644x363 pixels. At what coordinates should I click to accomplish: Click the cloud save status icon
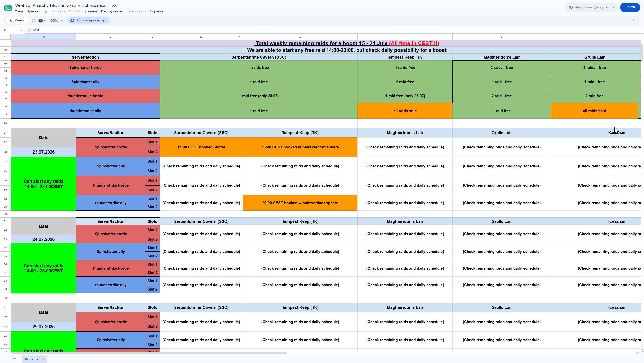[x=114, y=6]
